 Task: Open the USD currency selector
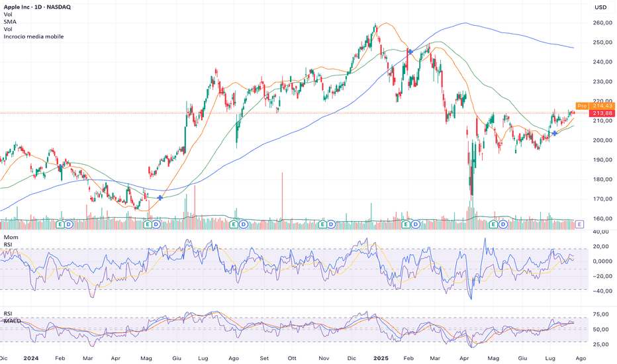[x=600, y=7]
